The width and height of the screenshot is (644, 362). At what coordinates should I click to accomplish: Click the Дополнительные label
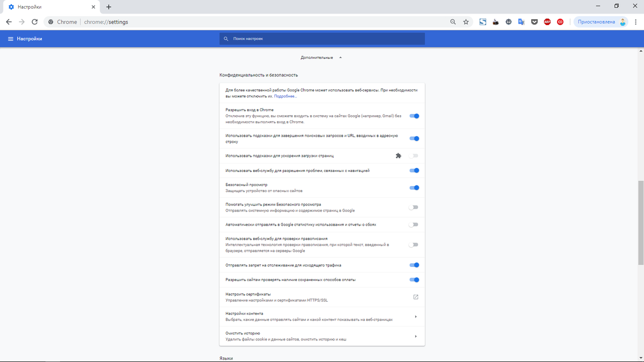317,57
